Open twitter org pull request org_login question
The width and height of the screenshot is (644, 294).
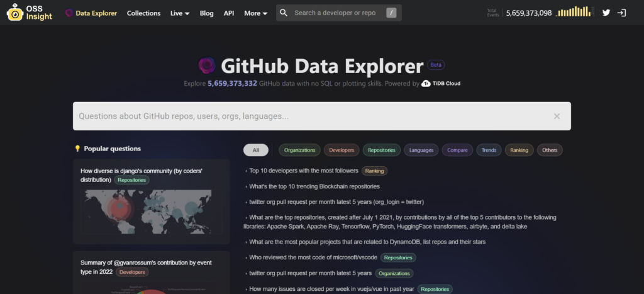click(x=337, y=202)
